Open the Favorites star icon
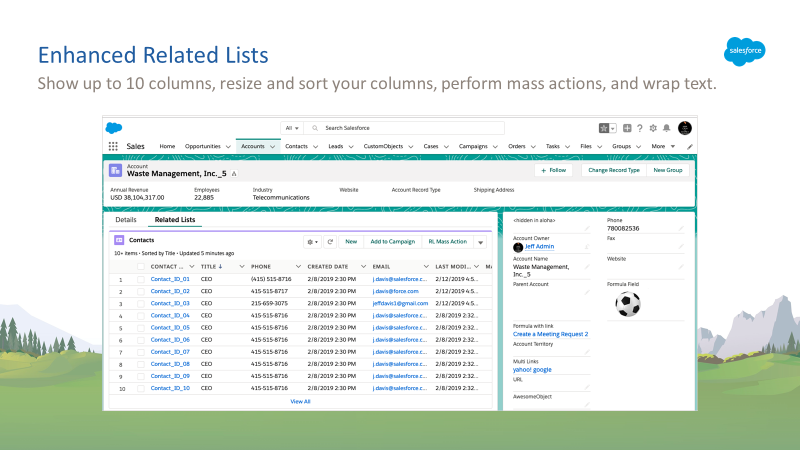Image resolution: width=800 pixels, height=450 pixels. click(x=604, y=128)
